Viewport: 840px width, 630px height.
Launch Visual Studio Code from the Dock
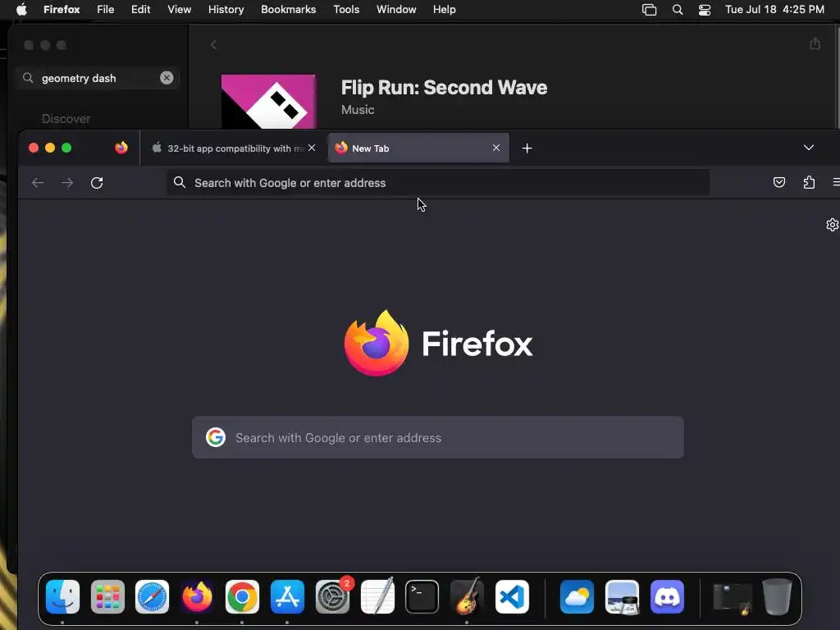[x=512, y=597]
